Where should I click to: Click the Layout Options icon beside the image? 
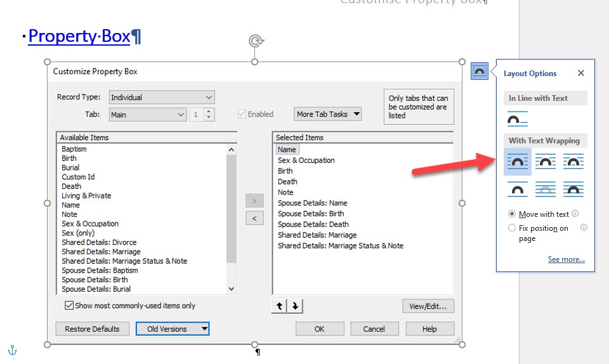[x=480, y=71]
